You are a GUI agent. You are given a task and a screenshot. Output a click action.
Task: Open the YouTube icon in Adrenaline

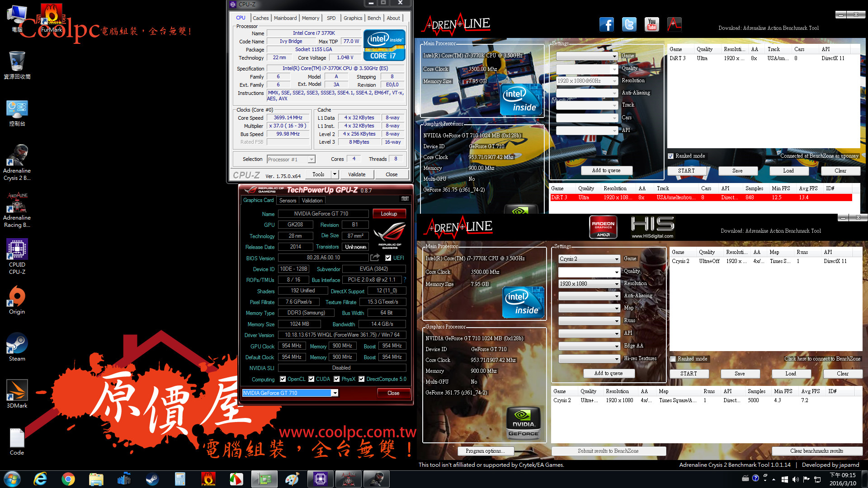pos(652,24)
